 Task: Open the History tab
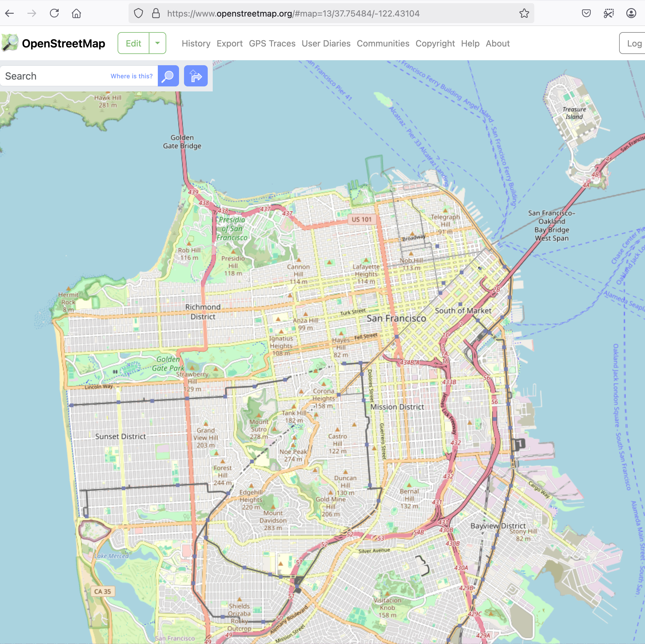click(196, 43)
